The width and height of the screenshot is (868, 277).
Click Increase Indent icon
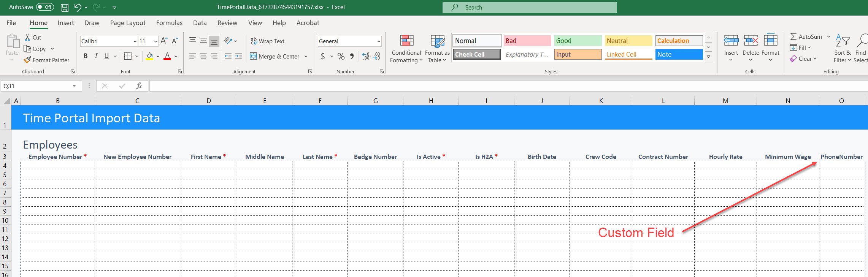[x=239, y=56]
